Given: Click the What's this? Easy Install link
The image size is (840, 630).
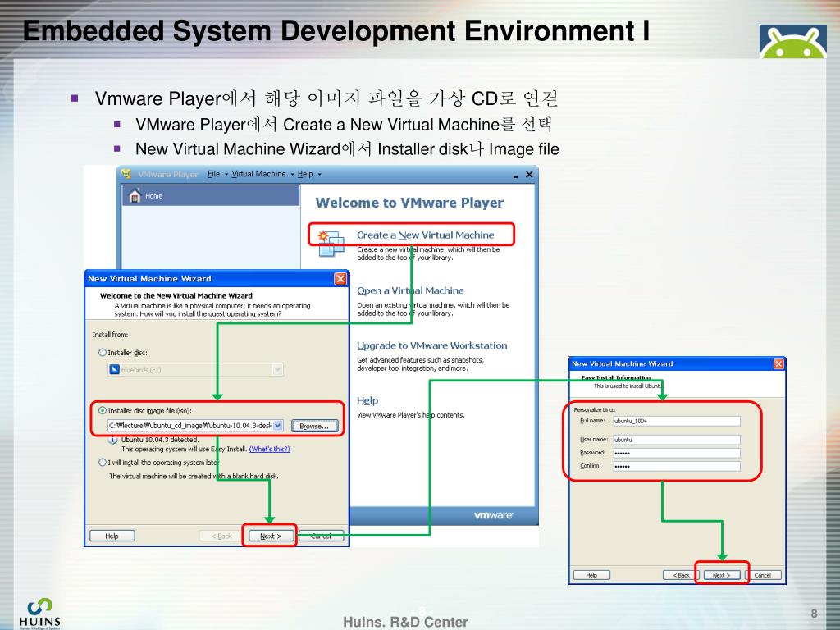Looking at the screenshot, I should click(269, 449).
